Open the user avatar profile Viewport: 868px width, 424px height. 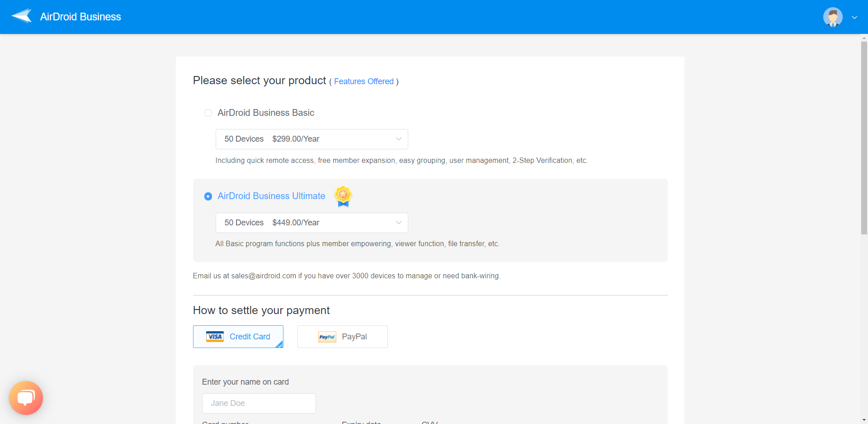coord(833,17)
